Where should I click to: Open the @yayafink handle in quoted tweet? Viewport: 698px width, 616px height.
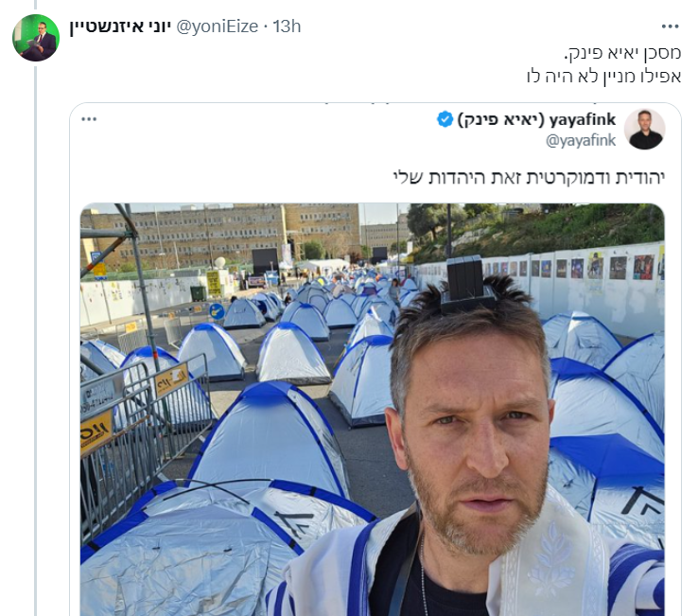581,140
